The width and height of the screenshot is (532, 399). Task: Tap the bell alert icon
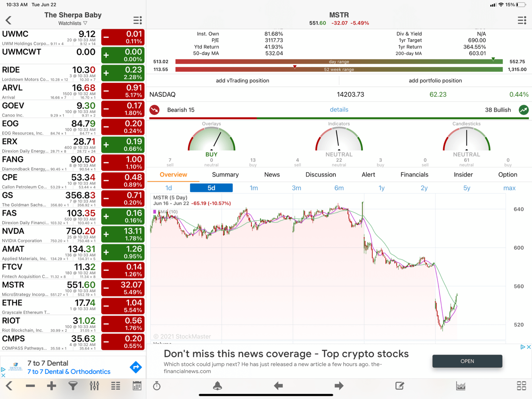217,386
